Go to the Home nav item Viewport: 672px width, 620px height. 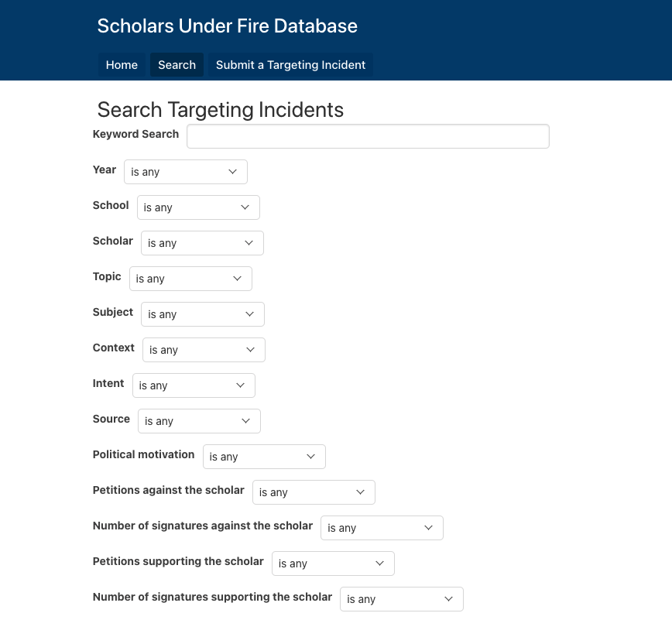[122, 65]
